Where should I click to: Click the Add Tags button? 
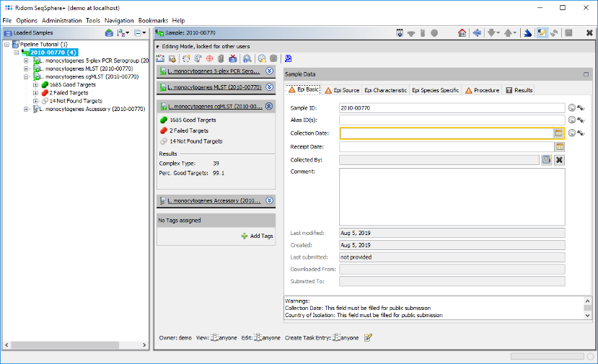[x=257, y=236]
